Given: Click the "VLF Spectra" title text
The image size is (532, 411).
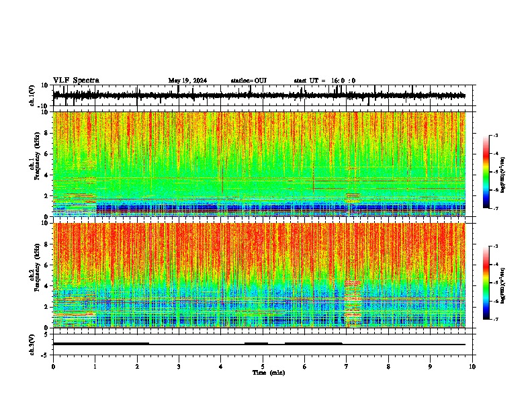Looking at the screenshot, I should [x=76, y=81].
